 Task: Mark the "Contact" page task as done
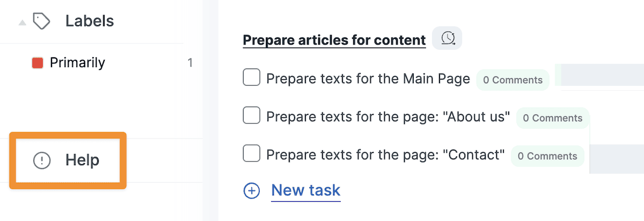pos(252,153)
